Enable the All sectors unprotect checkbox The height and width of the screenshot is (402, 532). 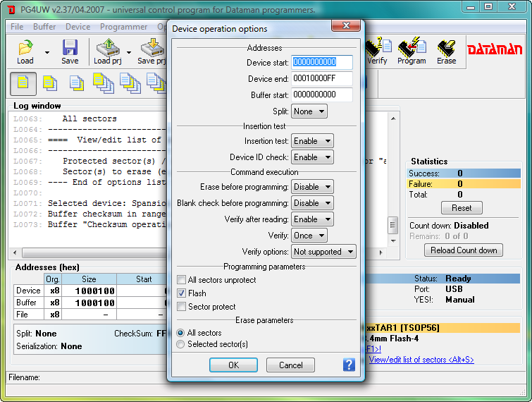click(182, 280)
